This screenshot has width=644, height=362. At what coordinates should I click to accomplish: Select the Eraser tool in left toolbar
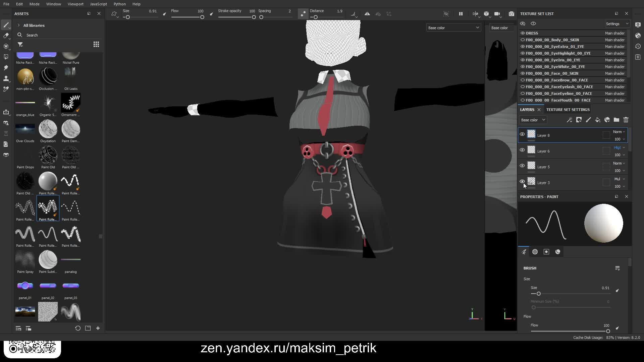point(6,36)
